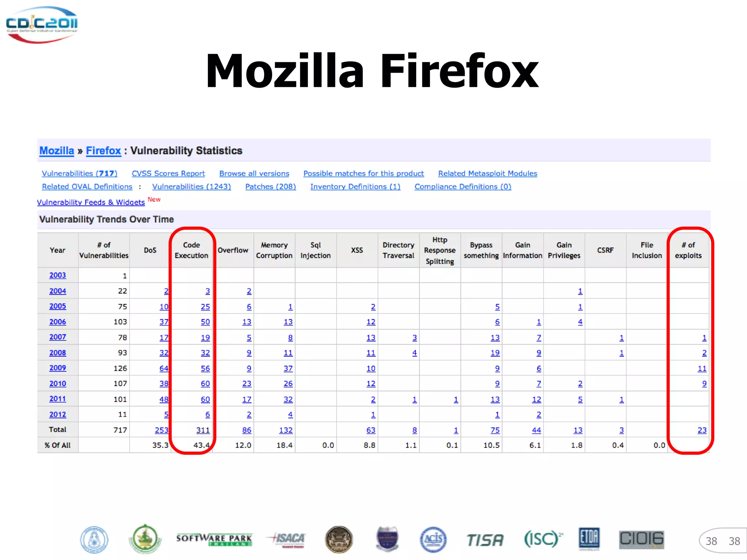Image resolution: width=747 pixels, height=560 pixels.
Task: Click total DoS count 253
Action: point(162,430)
